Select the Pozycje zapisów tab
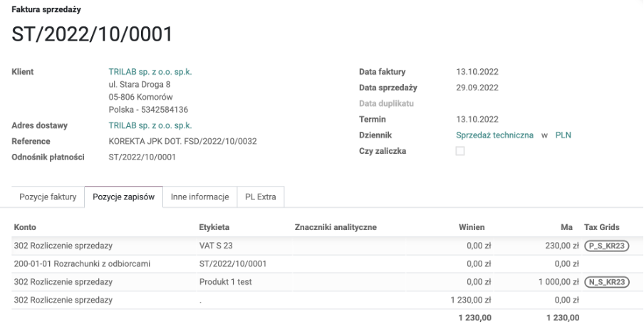This screenshot has height=329, width=644. click(123, 197)
